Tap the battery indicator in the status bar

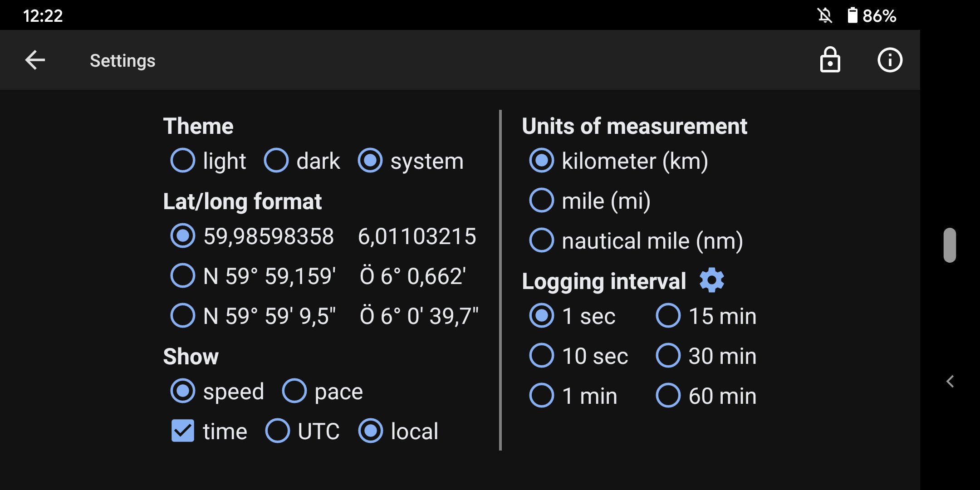click(x=852, y=15)
